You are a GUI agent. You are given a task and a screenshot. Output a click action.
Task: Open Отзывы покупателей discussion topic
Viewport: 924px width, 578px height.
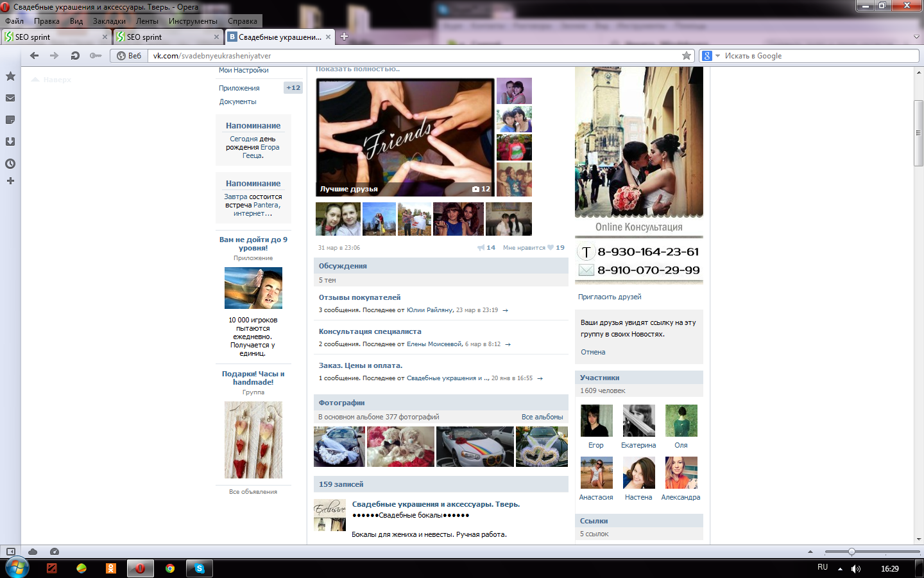click(x=359, y=297)
